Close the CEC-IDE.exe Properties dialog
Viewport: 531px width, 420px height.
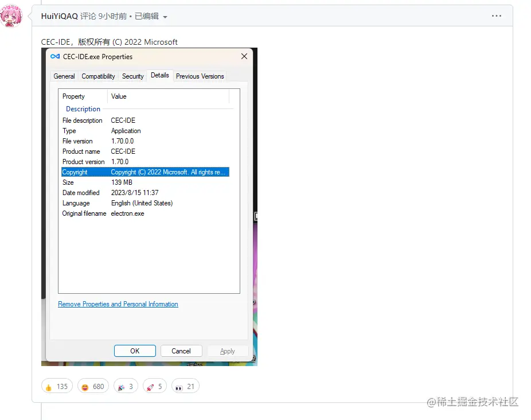click(x=244, y=57)
